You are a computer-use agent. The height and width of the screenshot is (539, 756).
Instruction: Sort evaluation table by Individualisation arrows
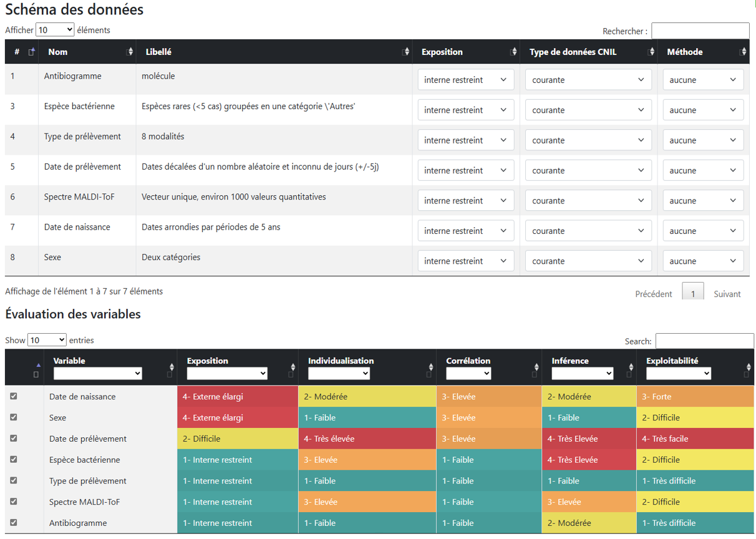coord(431,367)
